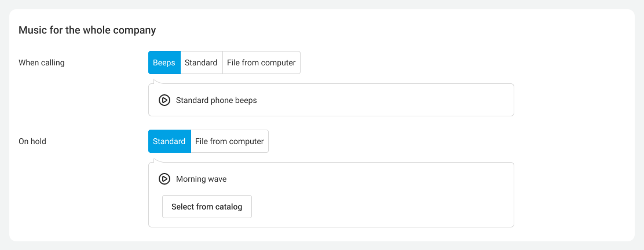Click the pointer notch above Morning wave
This screenshot has height=250, width=644.
tap(155, 160)
